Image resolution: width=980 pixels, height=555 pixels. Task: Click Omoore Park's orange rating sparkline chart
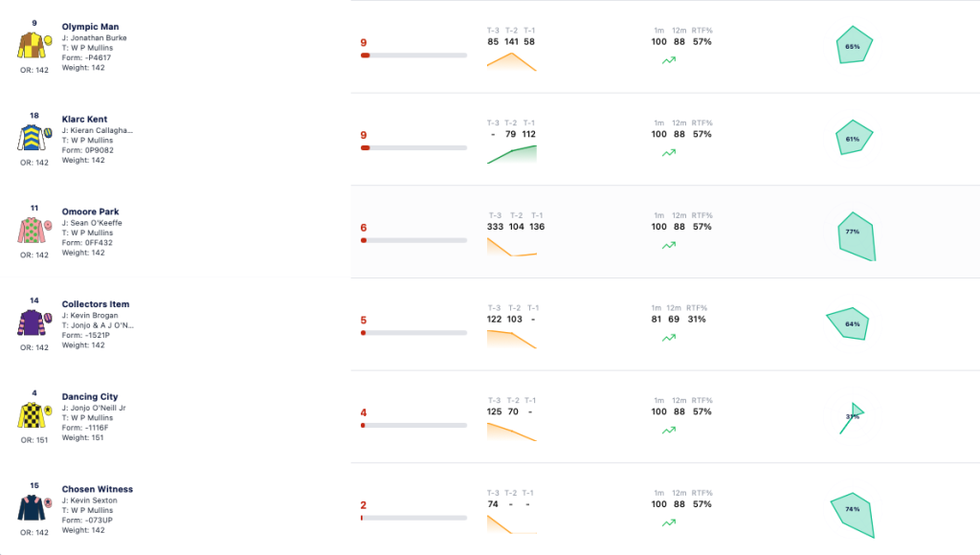coord(512,247)
